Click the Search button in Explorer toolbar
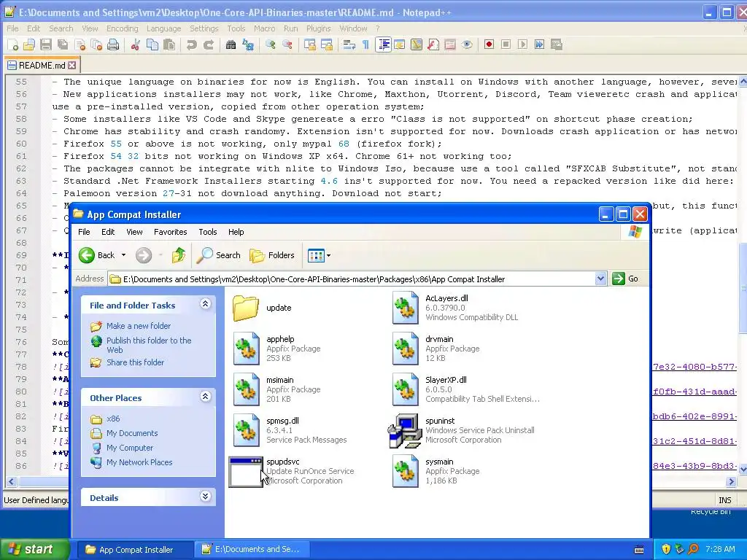Viewport: 747px width, 560px height. coord(219,255)
